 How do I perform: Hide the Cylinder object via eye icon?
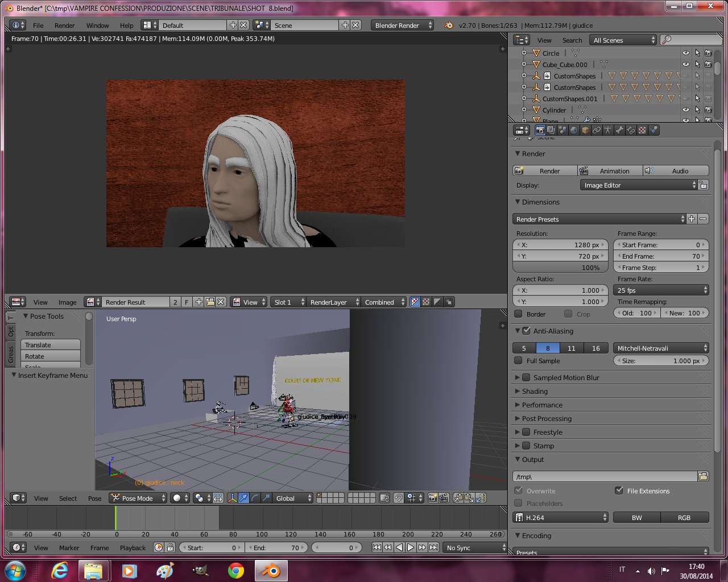point(685,110)
